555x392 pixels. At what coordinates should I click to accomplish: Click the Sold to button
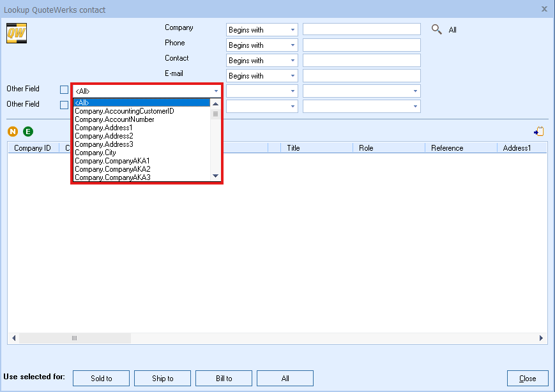coord(102,378)
